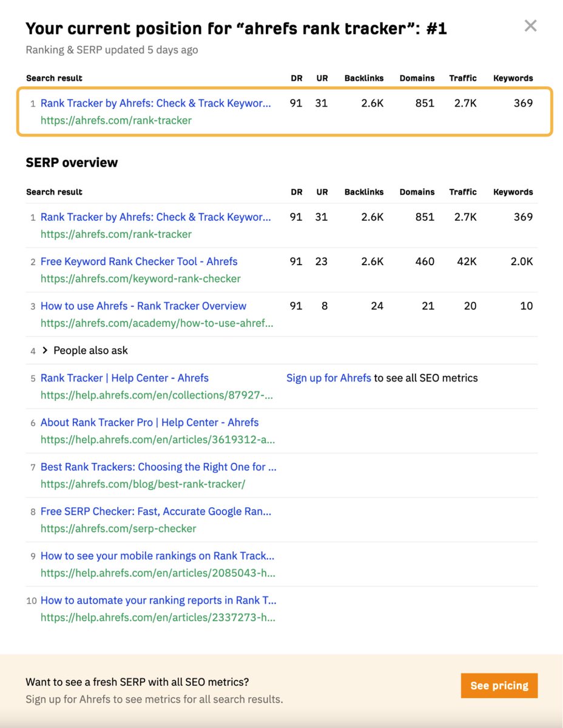Open Best Rank Trackers blog result
Viewport: 563px width, 728px height.
point(158,467)
